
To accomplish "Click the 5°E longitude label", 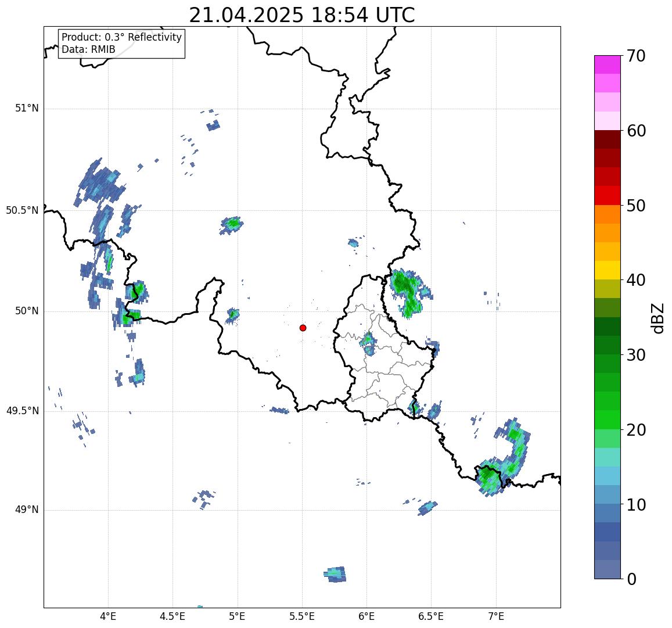I will point(238,617).
